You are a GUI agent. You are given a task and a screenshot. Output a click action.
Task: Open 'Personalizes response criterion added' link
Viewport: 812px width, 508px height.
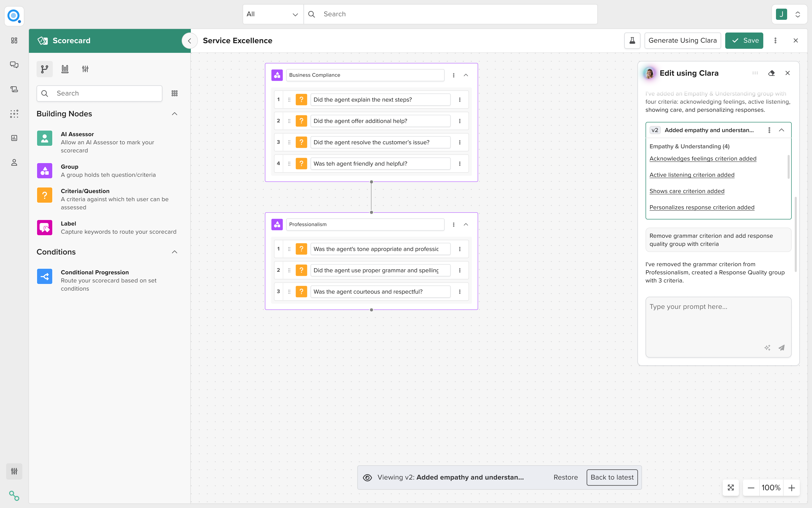[702, 207]
